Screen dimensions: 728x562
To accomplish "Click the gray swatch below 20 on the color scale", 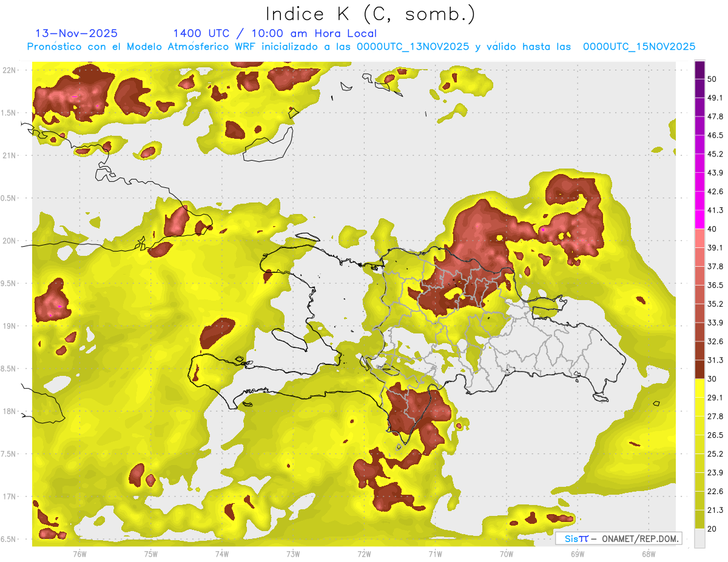I will click(699, 538).
